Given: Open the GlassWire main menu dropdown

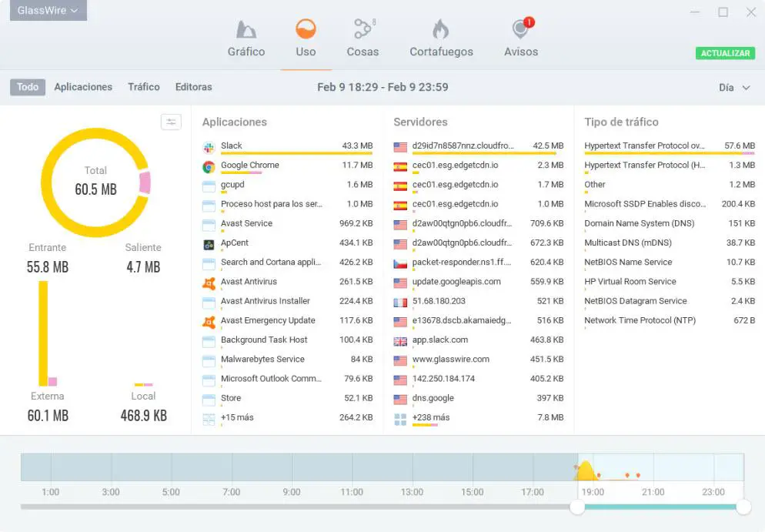Looking at the screenshot, I should [48, 10].
